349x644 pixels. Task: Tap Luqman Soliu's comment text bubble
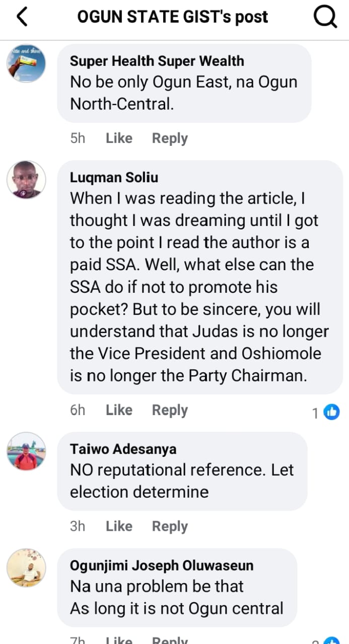coord(199,287)
